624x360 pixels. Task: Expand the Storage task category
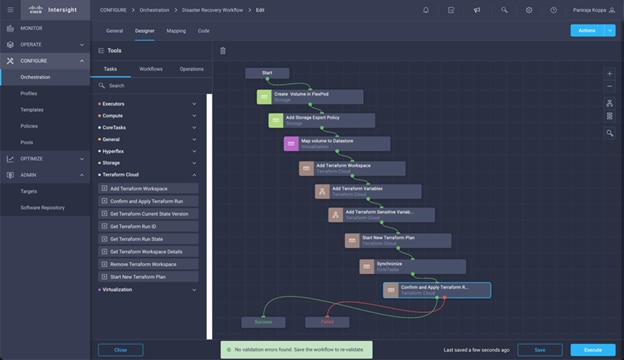click(x=194, y=163)
